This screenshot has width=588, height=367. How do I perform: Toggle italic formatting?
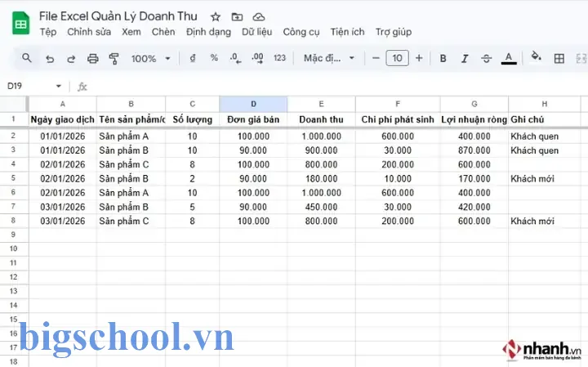pyautogui.click(x=465, y=59)
